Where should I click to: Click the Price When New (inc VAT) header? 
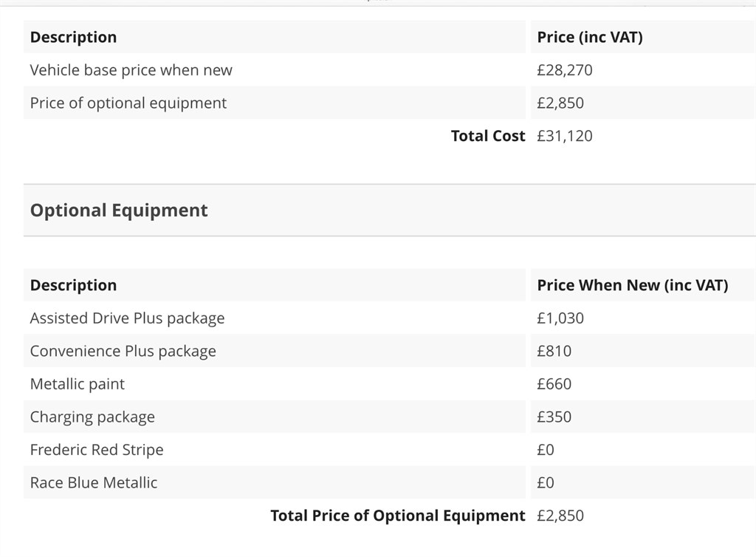coord(632,285)
